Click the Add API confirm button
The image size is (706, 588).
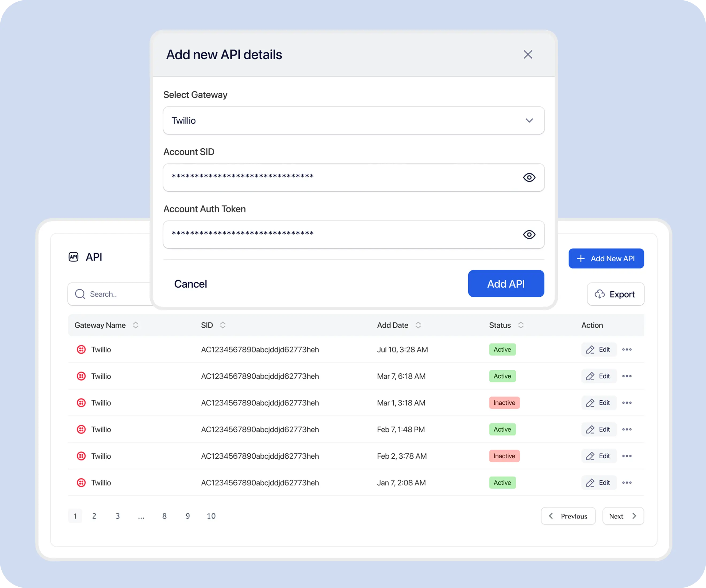click(506, 284)
